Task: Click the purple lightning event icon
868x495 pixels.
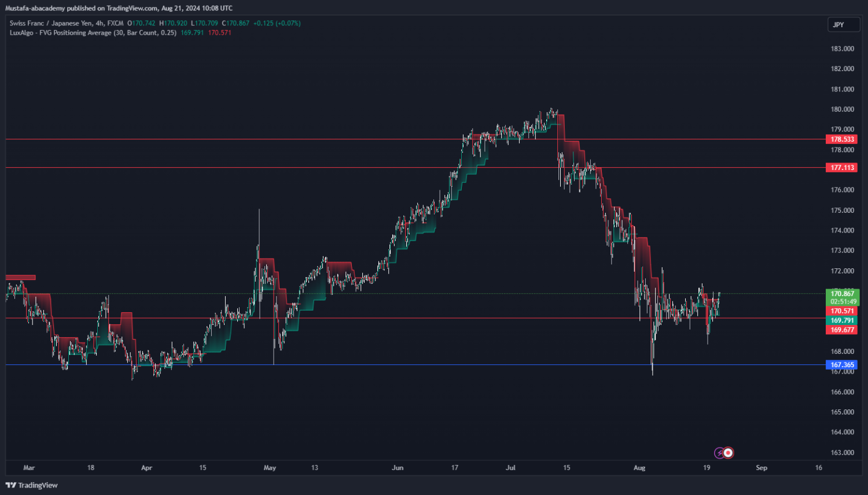Action: pyautogui.click(x=719, y=453)
